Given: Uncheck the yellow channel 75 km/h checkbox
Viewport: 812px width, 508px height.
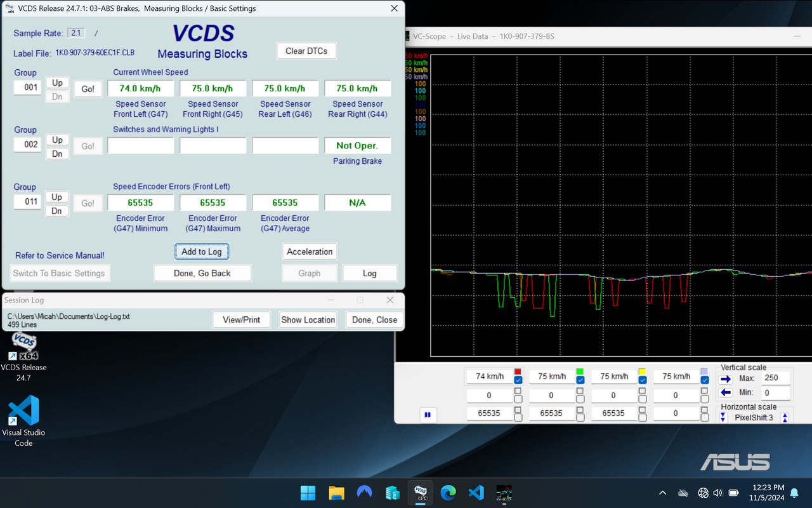Looking at the screenshot, I should [x=642, y=380].
